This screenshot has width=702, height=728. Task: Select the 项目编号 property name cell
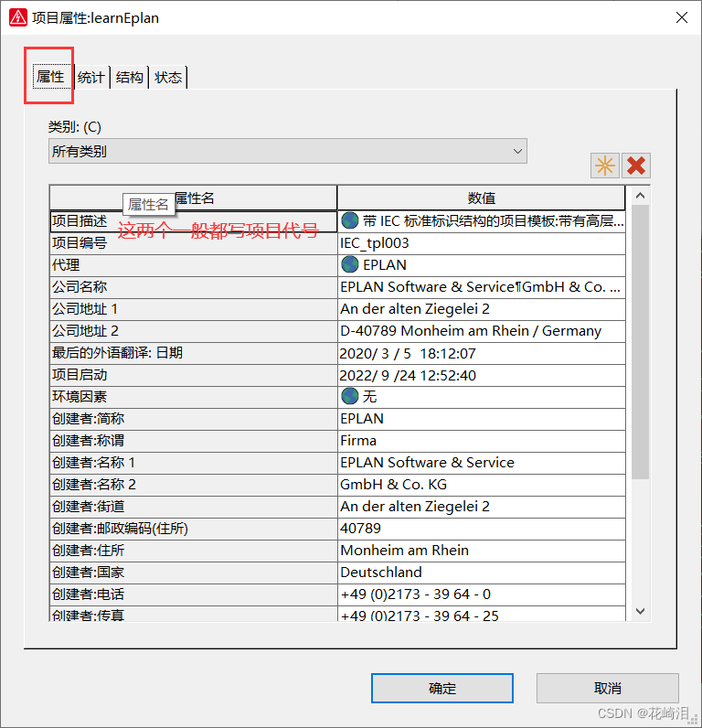click(193, 243)
